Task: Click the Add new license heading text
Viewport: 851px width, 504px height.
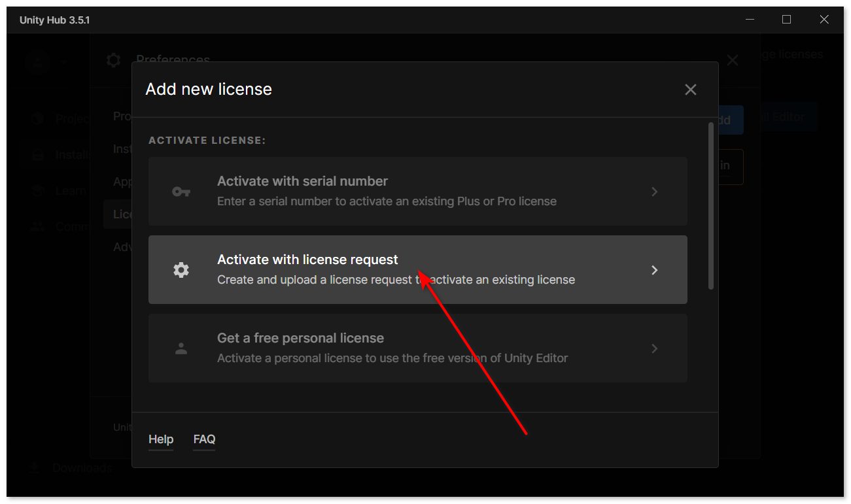Action: pyautogui.click(x=209, y=89)
